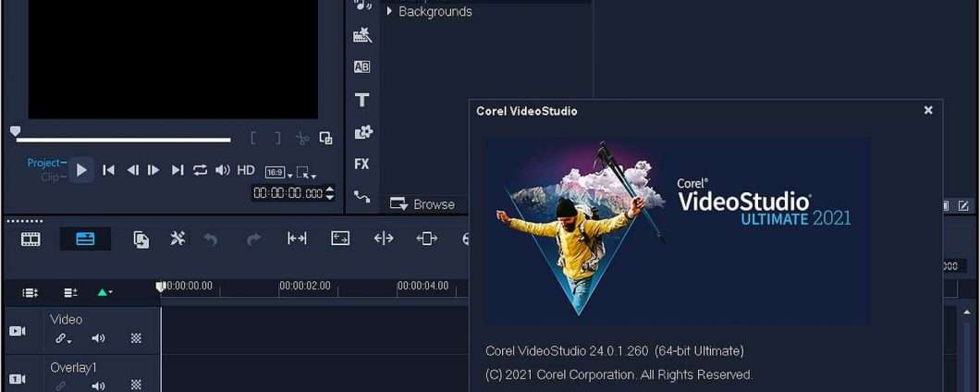Screen dimensions: 980x392
Task: Click the scissors split clip icon
Action: point(302,138)
